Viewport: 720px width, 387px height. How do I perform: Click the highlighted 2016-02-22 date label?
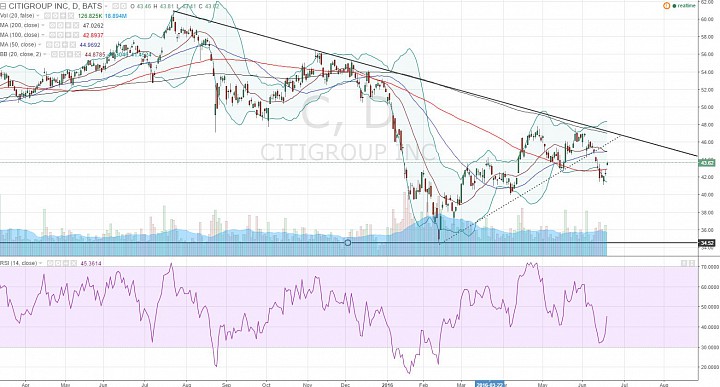[488, 384]
